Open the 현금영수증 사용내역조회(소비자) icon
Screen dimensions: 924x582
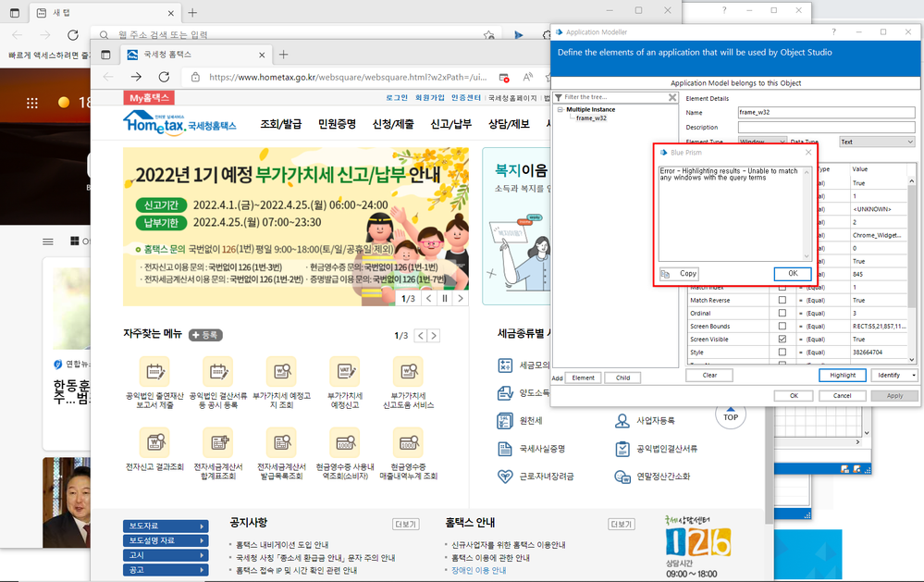(x=345, y=442)
